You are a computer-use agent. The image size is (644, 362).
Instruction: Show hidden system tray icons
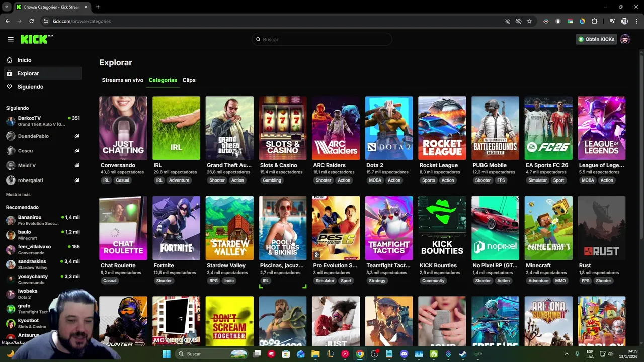567,354
